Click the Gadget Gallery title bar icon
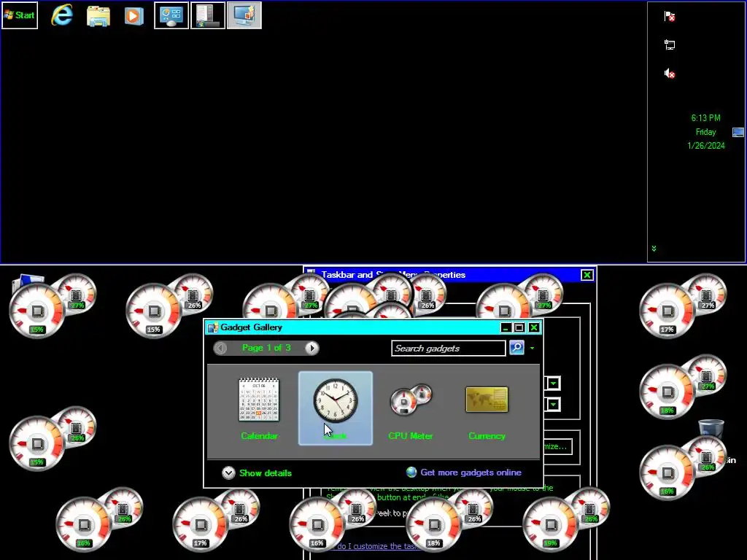The width and height of the screenshot is (747, 560). (x=213, y=327)
